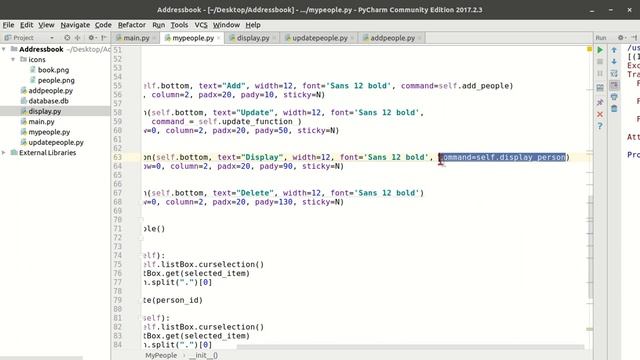
Task: Toggle soft-wrap in the Run console
Action: (x=614, y=73)
